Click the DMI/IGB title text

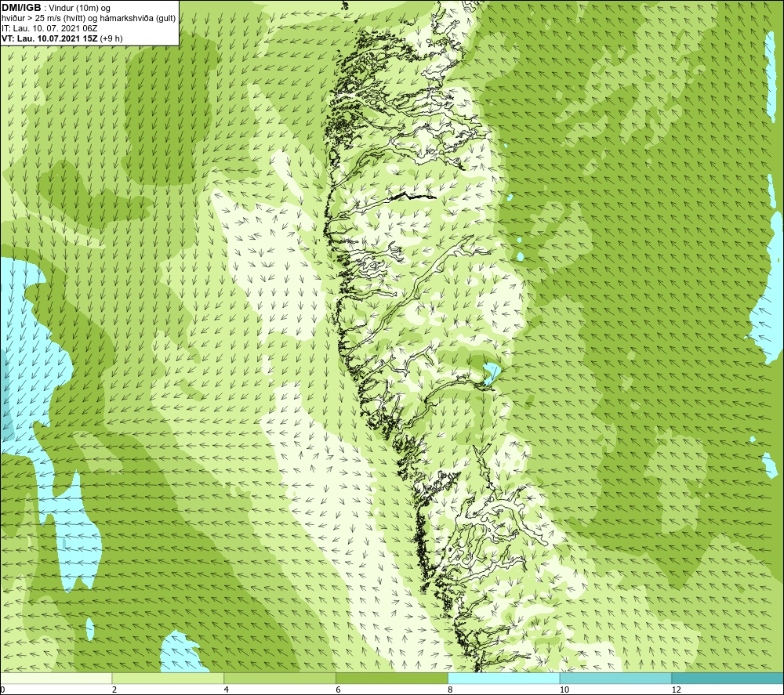tap(21, 8)
